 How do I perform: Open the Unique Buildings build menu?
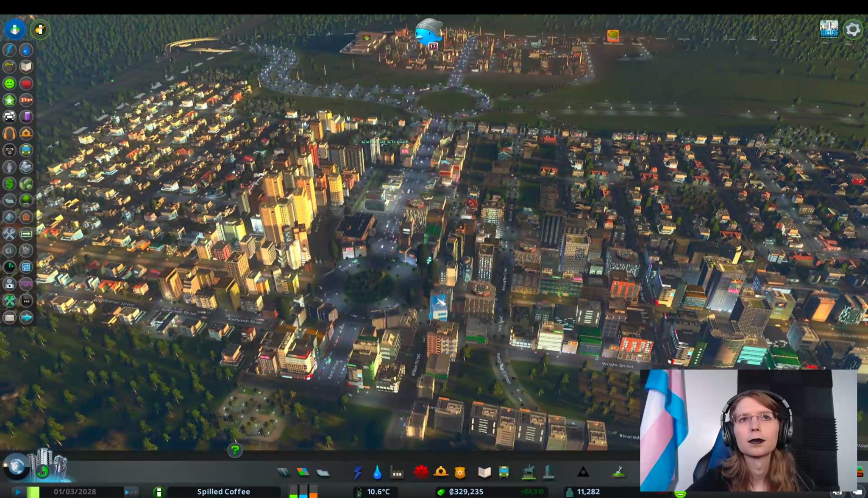pyautogui.click(x=548, y=472)
